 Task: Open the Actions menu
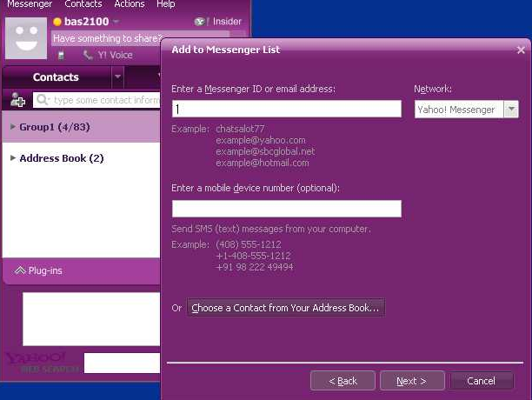[130, 4]
